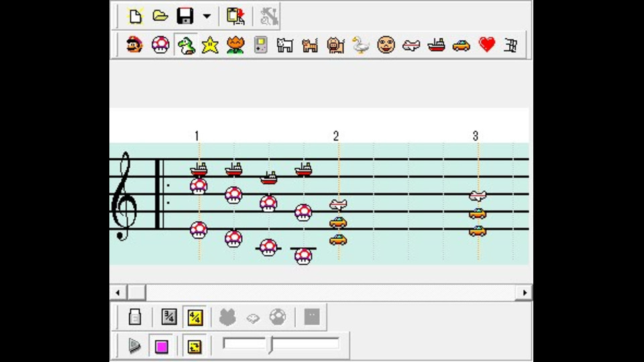Click the gray square button
This screenshot has height=362, width=644.
[312, 317]
